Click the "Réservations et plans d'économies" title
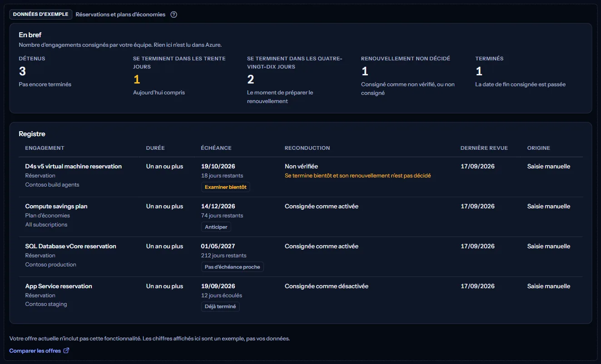The width and height of the screenshot is (601, 364). point(120,15)
